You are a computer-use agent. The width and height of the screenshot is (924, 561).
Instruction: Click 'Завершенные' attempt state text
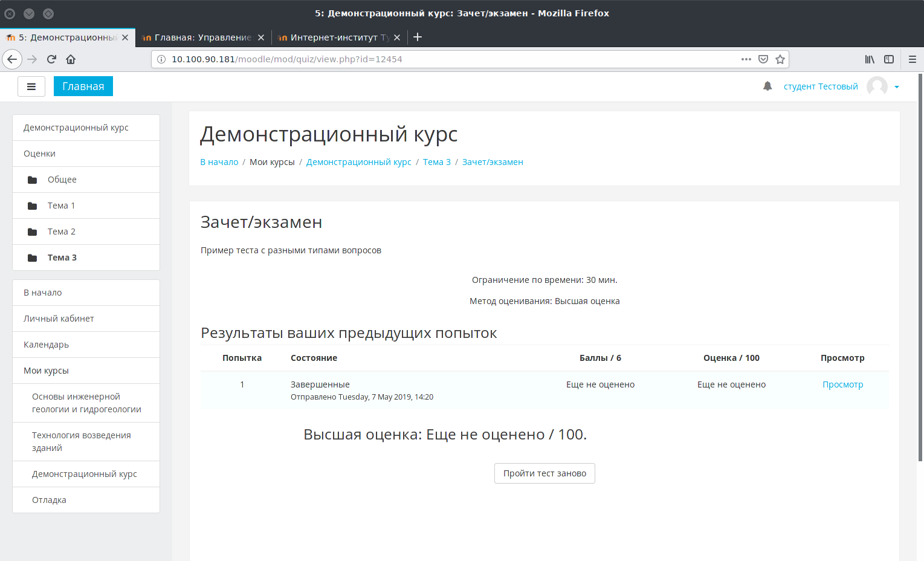(320, 384)
